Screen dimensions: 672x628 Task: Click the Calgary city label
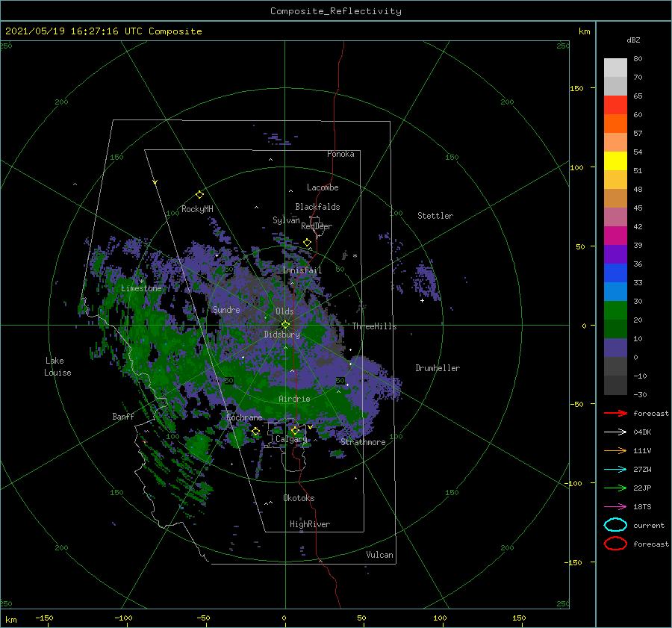291,439
